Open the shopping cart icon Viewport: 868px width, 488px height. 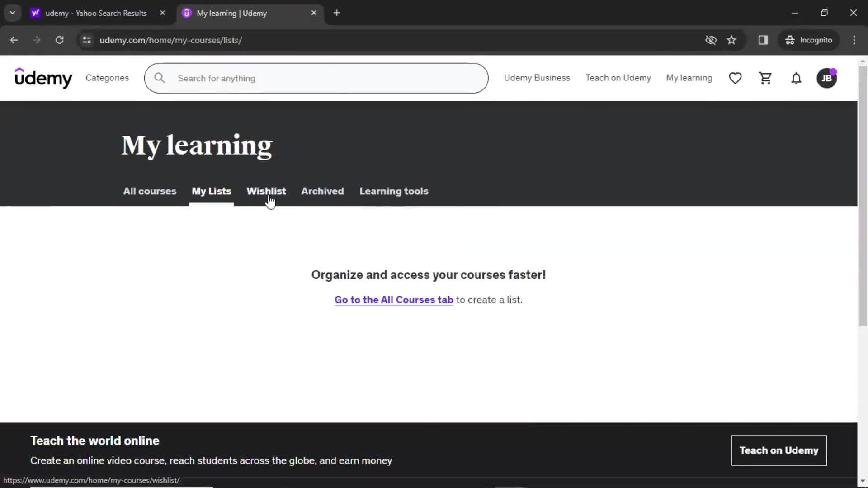tap(765, 78)
